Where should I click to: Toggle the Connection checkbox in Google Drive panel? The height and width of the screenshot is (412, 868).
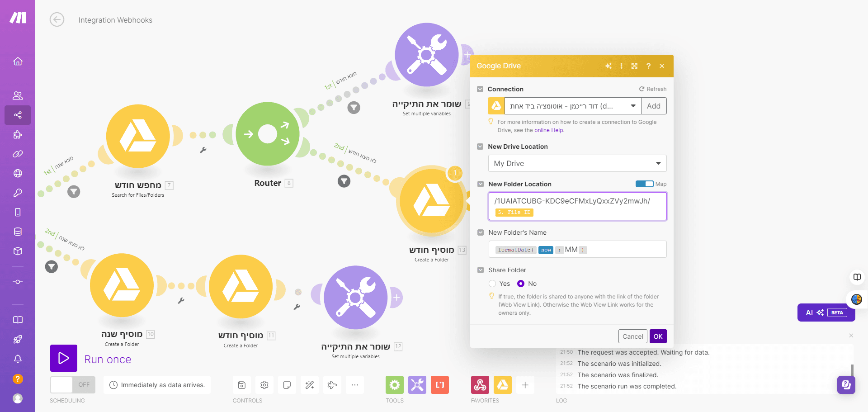480,89
